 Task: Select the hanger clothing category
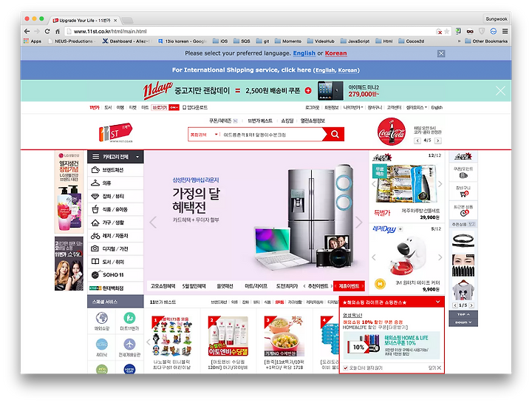pyautogui.click(x=115, y=183)
